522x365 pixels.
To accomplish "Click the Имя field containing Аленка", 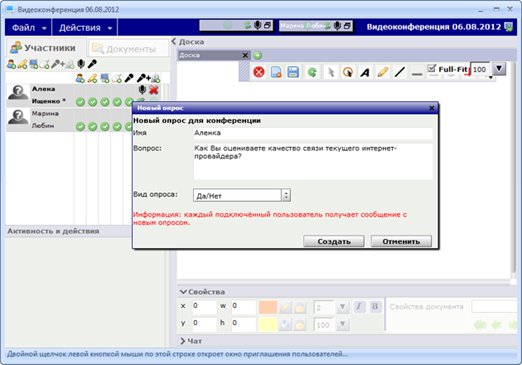I will coord(313,133).
